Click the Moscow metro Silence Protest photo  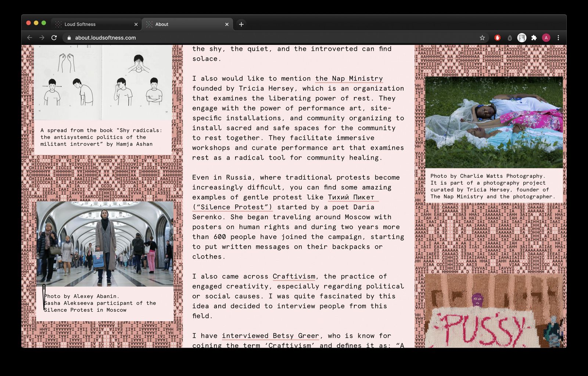click(105, 244)
